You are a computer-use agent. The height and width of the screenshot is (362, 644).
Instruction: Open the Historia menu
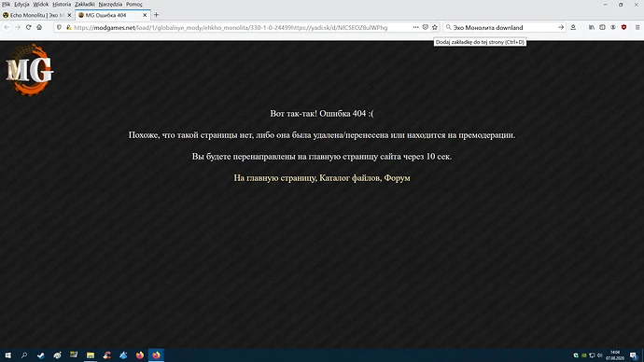62,4
